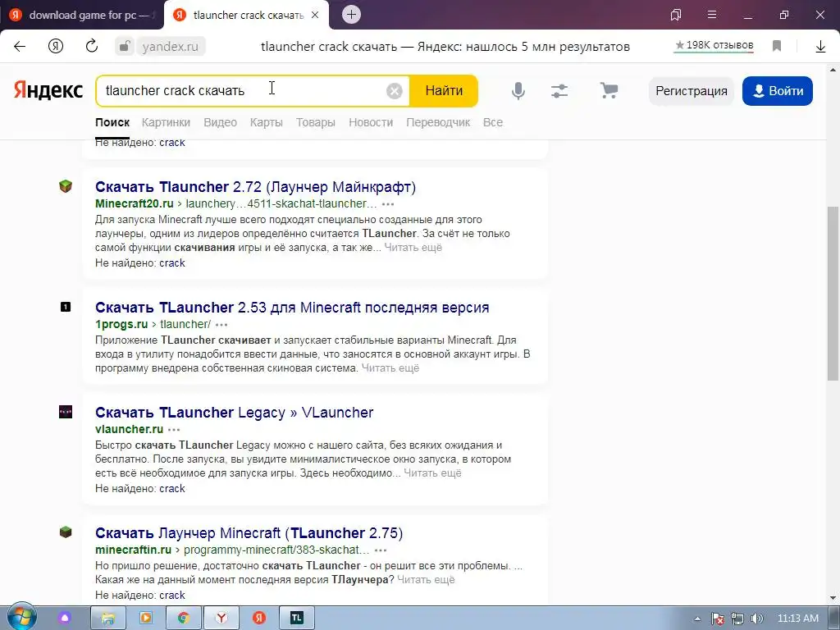Open Windows Start menu
This screenshot has height=630, width=840.
(21, 618)
